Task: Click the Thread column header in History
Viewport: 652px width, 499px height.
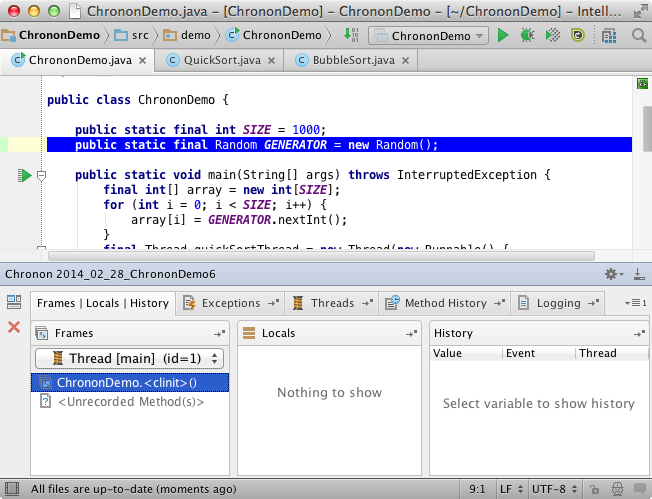Action: 612,353
